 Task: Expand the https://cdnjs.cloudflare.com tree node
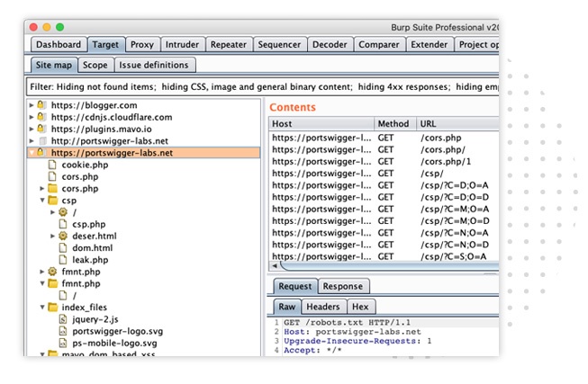tap(32, 118)
